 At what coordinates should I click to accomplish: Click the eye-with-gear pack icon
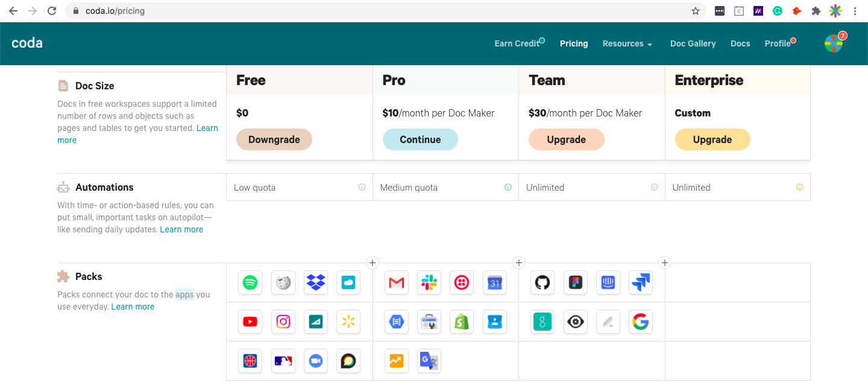click(576, 322)
